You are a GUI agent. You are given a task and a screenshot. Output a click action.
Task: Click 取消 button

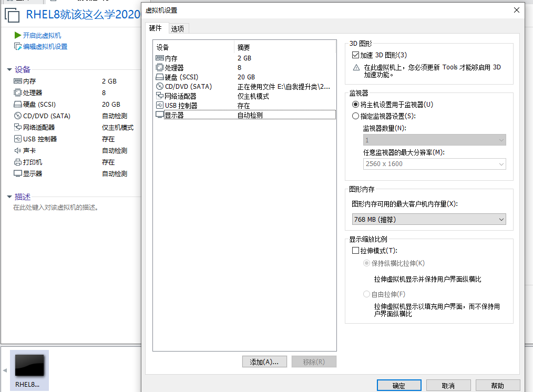click(448, 386)
